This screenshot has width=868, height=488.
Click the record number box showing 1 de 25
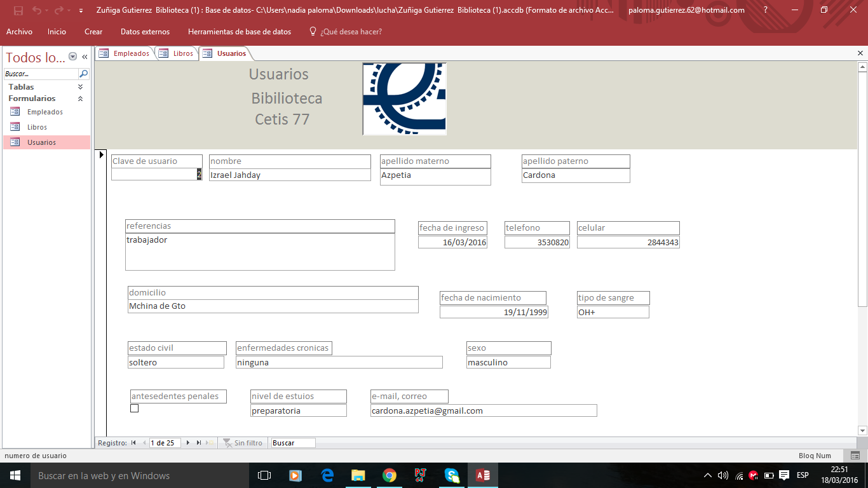coord(165,443)
